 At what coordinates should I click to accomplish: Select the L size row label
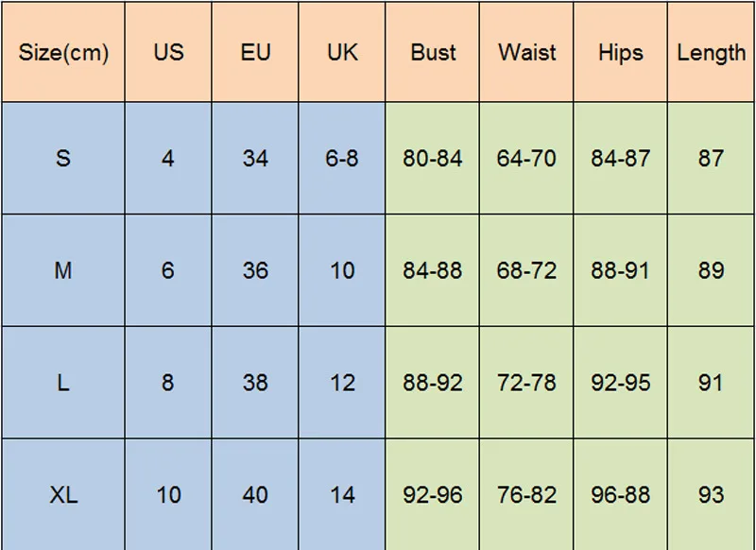click(63, 383)
